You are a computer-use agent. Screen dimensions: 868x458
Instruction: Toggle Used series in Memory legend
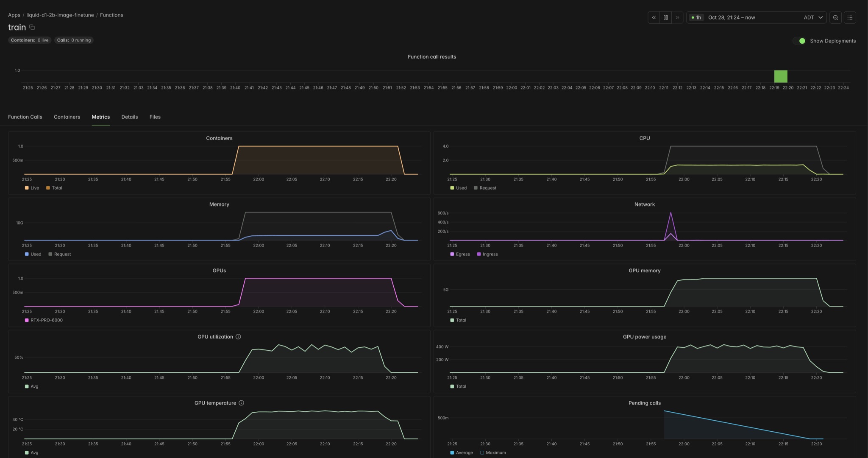[x=33, y=254]
